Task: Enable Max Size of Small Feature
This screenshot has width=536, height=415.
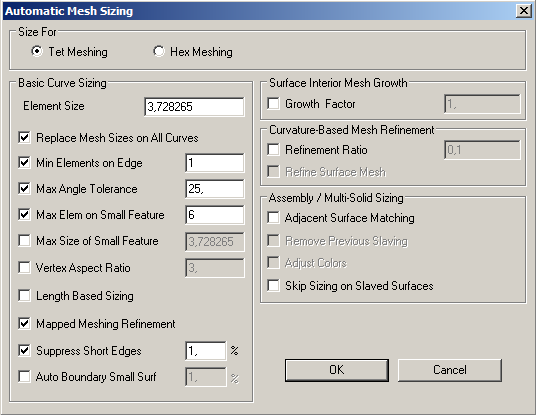Action: (x=24, y=241)
